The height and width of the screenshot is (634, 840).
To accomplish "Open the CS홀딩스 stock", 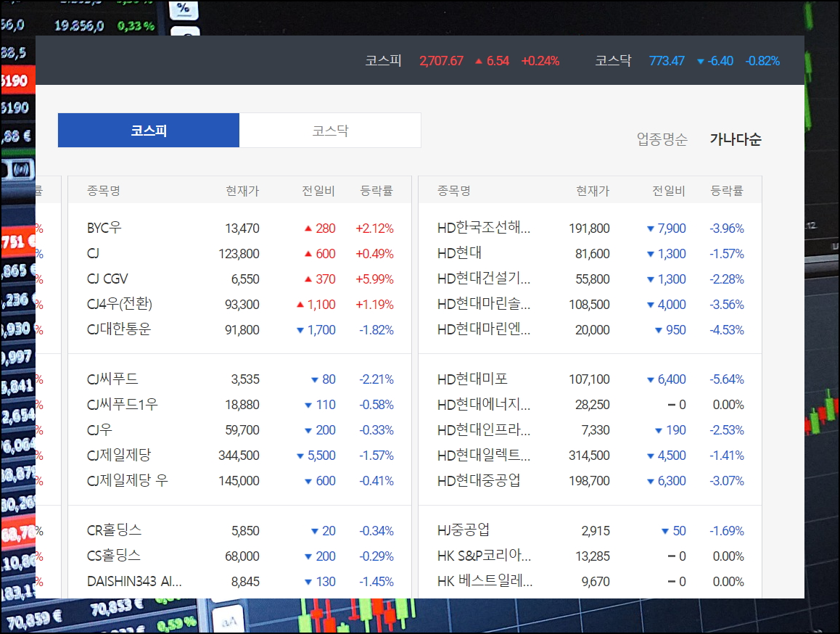I will (x=114, y=556).
